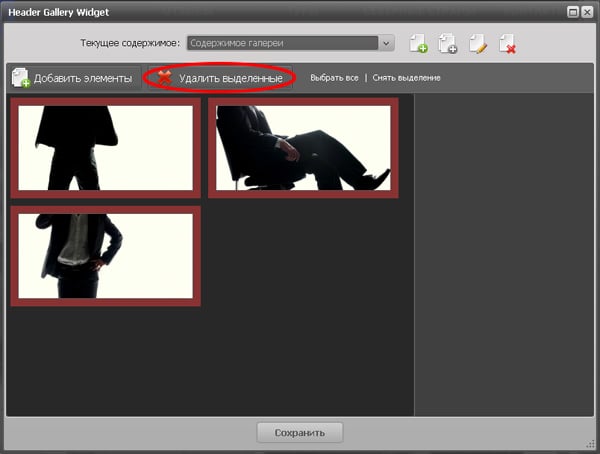This screenshot has height=454, width=600.
Task: Click the empty gallery area below thumbnails
Action: point(210,360)
